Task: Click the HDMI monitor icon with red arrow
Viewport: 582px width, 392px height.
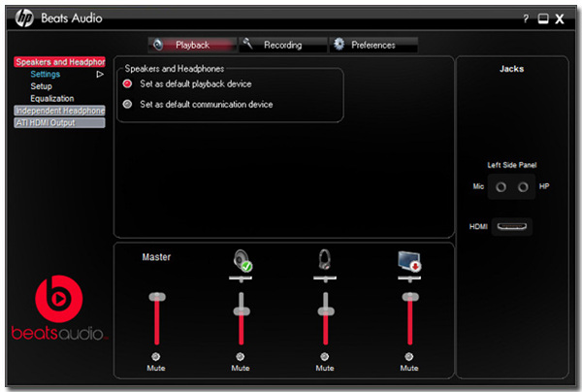Action: pos(409,261)
